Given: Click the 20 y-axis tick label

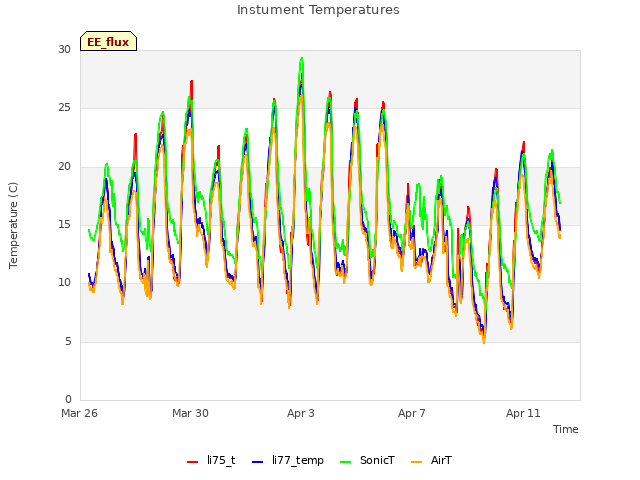Looking at the screenshot, I should tap(64, 167).
